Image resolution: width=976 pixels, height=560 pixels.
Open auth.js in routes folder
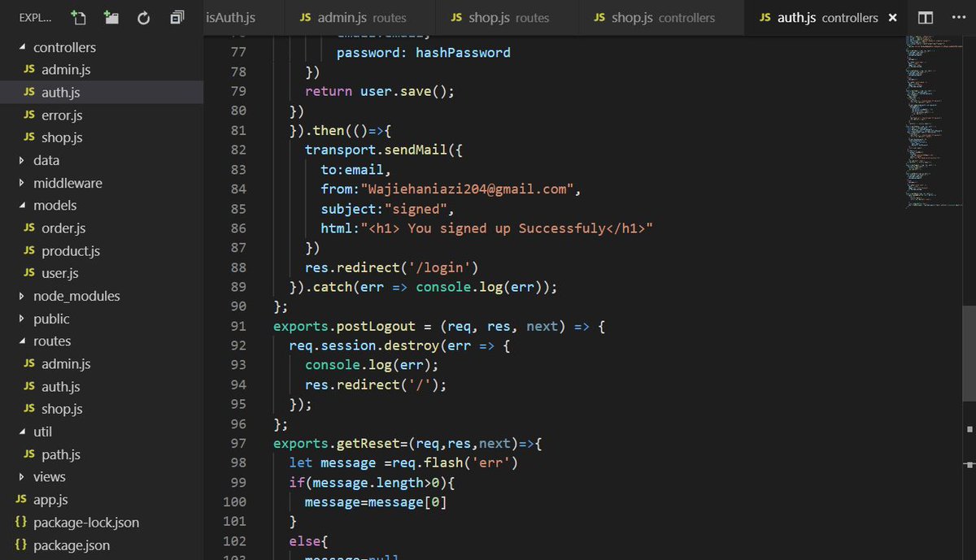pos(102,387)
